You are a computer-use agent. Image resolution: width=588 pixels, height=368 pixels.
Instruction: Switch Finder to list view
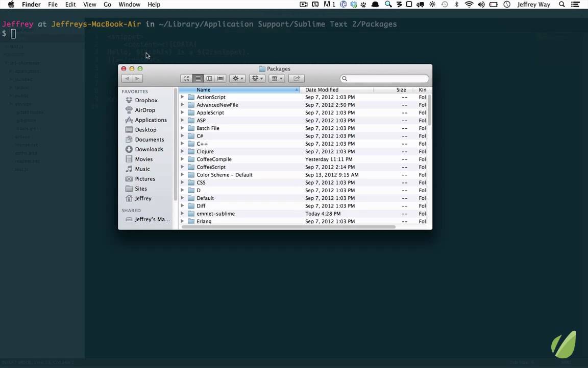[198, 79]
